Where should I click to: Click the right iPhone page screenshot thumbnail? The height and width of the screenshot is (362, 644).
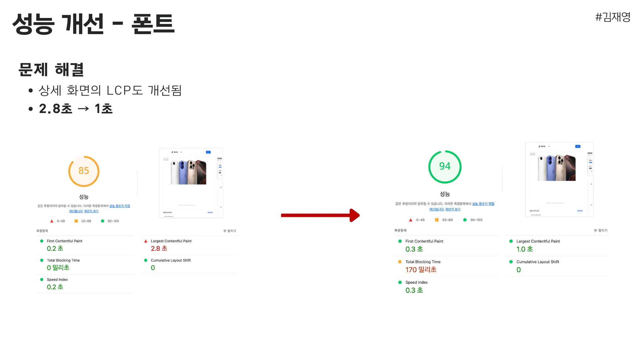tap(559, 179)
